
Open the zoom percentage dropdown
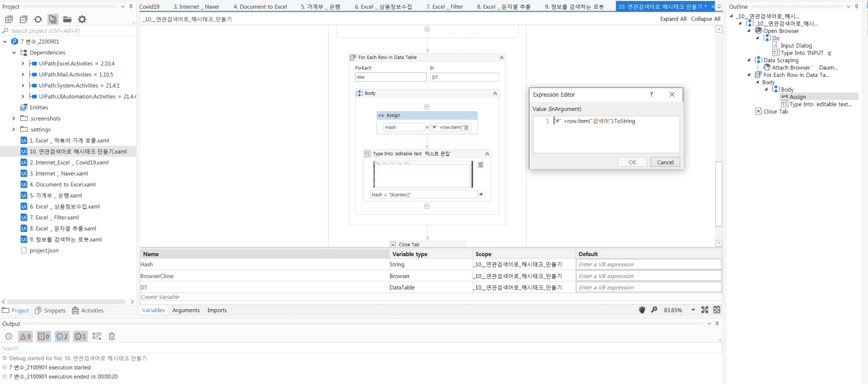pos(693,310)
